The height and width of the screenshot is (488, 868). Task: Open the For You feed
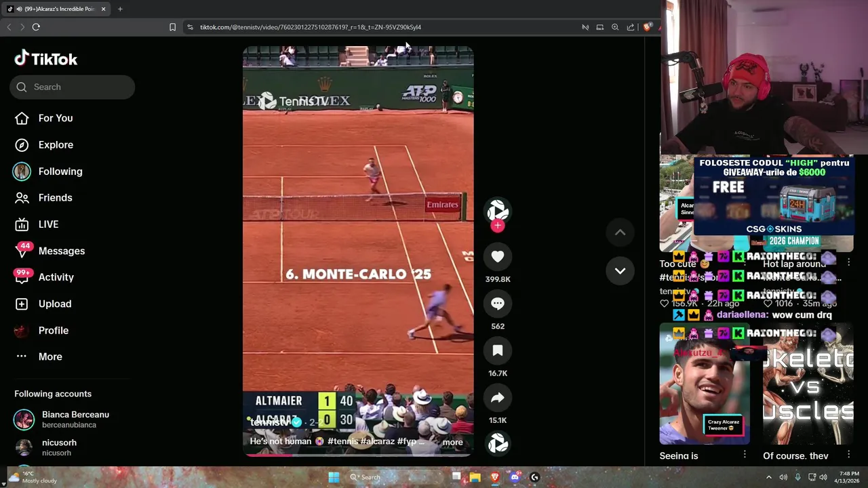click(x=43, y=118)
